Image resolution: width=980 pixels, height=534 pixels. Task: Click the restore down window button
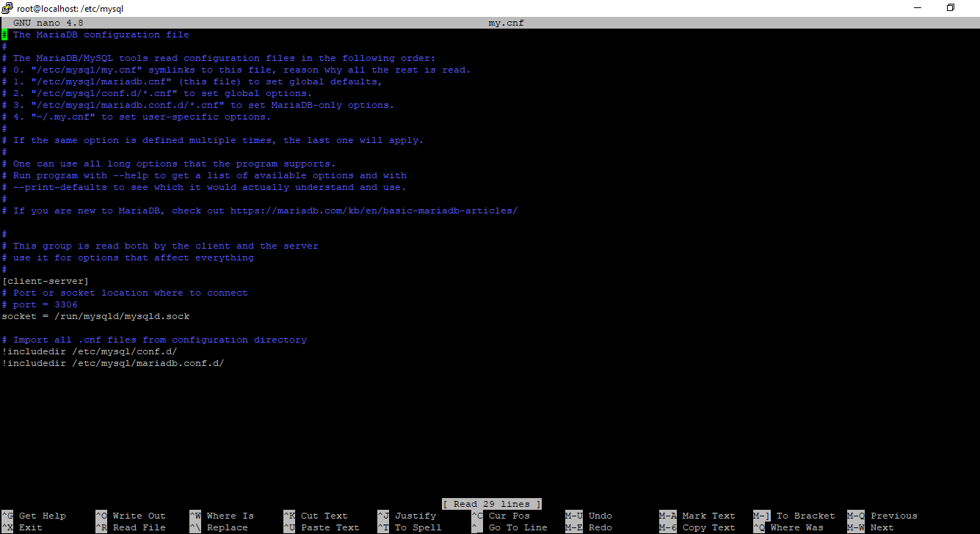click(x=950, y=8)
